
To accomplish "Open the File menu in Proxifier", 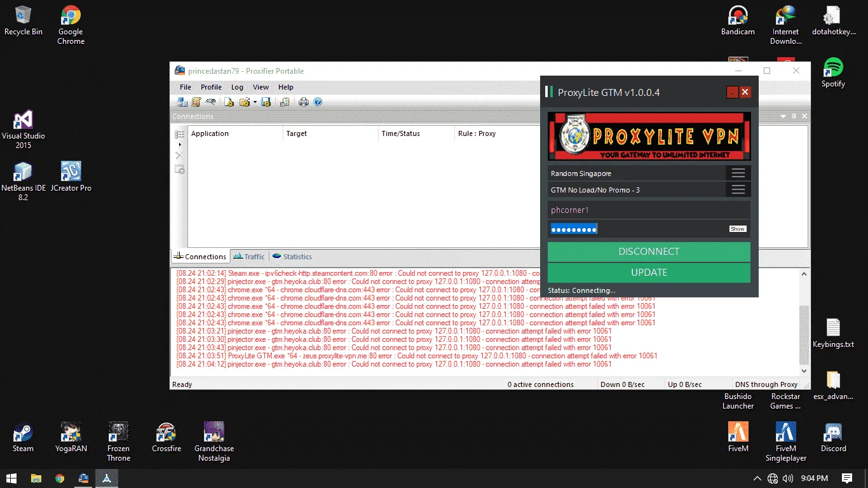I will point(186,87).
